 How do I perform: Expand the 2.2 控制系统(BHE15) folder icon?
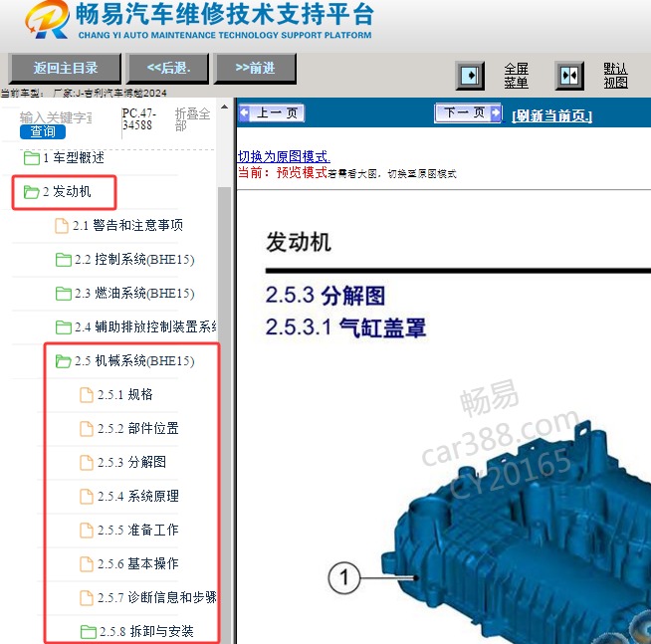64,260
